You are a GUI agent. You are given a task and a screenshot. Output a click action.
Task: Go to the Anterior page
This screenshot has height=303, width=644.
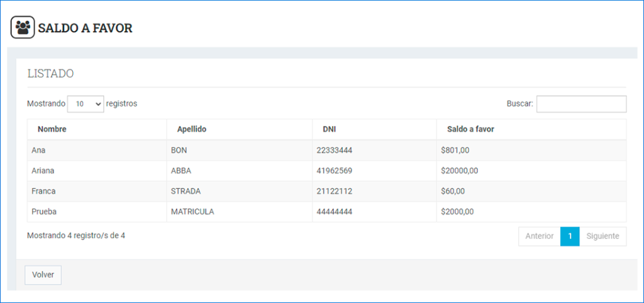pyautogui.click(x=539, y=236)
